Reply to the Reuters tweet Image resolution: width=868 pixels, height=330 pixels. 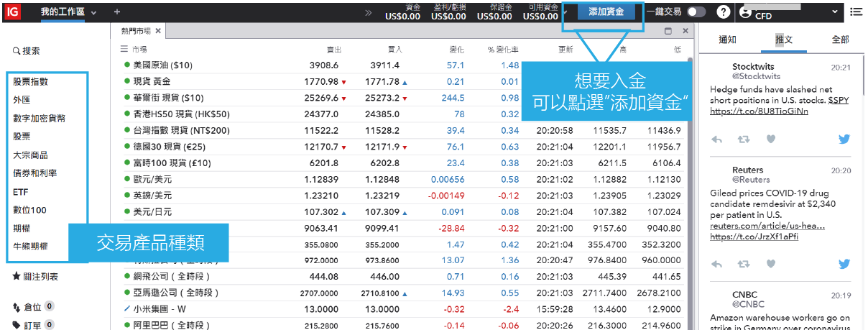[x=716, y=264]
